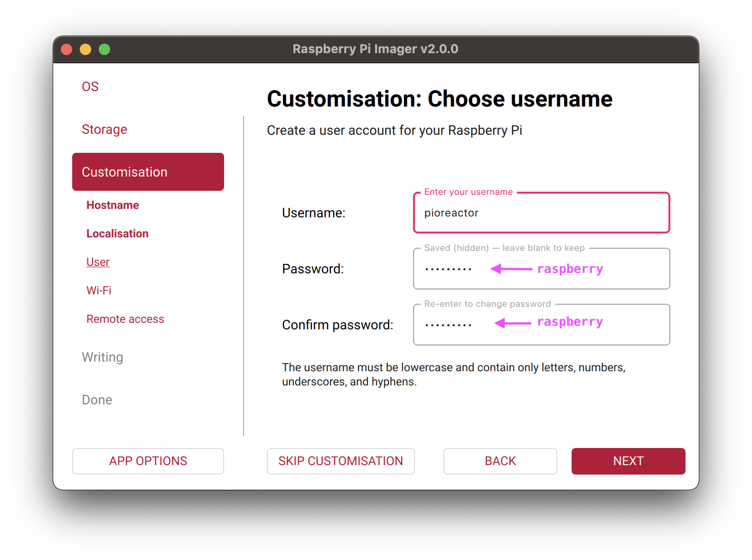Select the Customisation sidebar step
The image size is (752, 560).
(148, 172)
